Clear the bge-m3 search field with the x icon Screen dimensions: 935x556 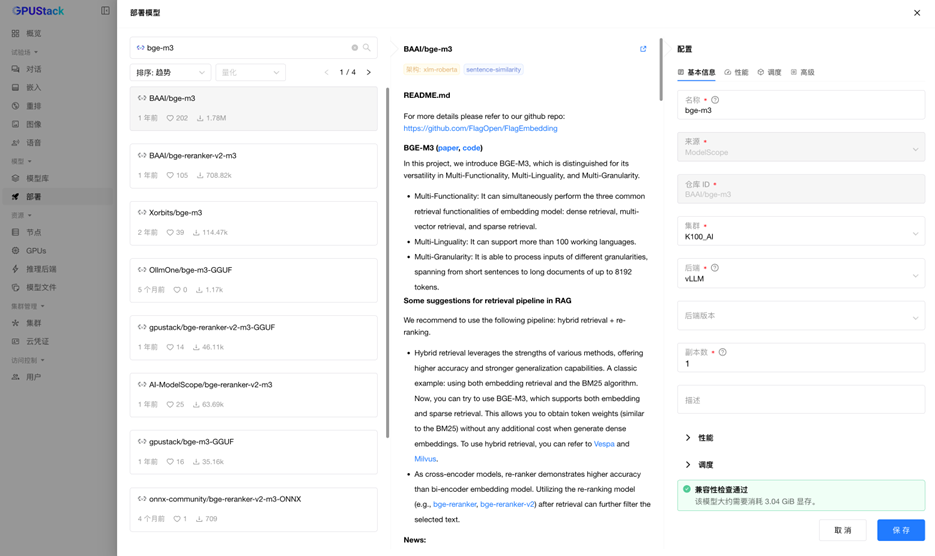click(x=355, y=48)
